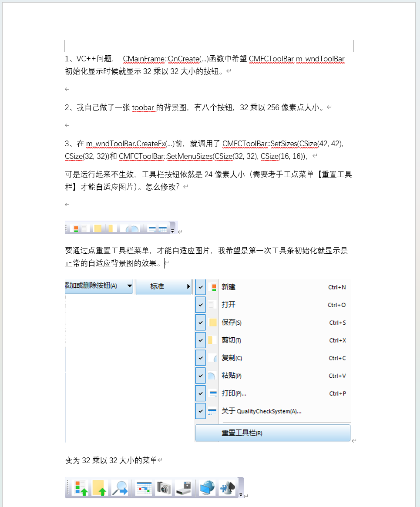The width and height of the screenshot is (420, 507).
Task: Click the camera icon in large toolbar
Action: (x=164, y=487)
